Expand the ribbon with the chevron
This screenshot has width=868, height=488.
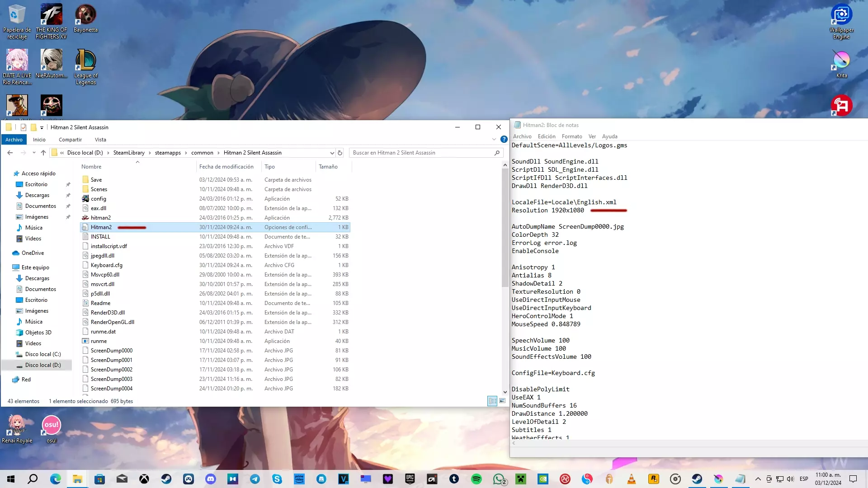(x=494, y=139)
